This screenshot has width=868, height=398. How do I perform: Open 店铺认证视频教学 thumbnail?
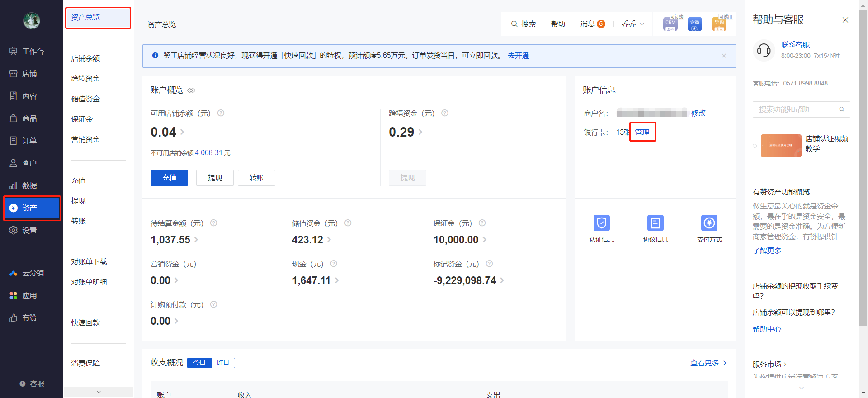click(x=781, y=146)
